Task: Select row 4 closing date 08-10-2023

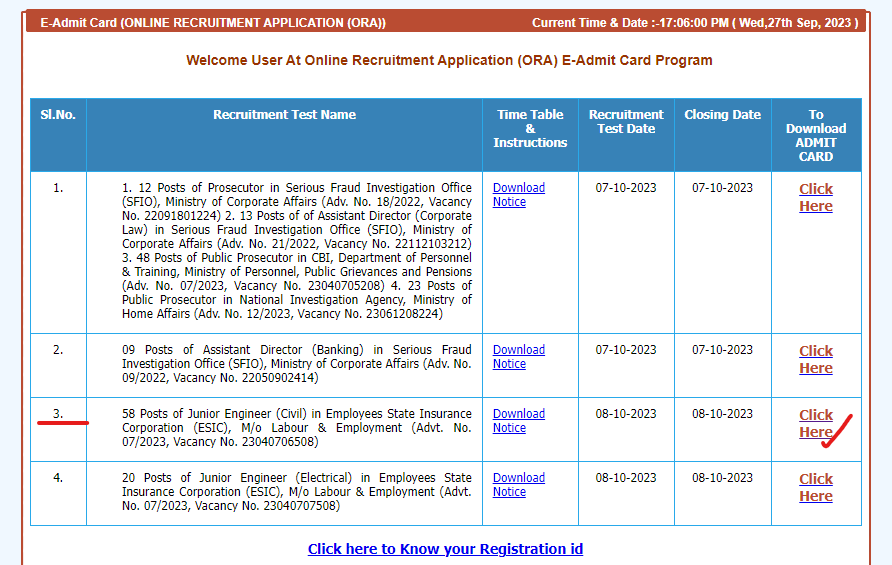Action: [722, 478]
